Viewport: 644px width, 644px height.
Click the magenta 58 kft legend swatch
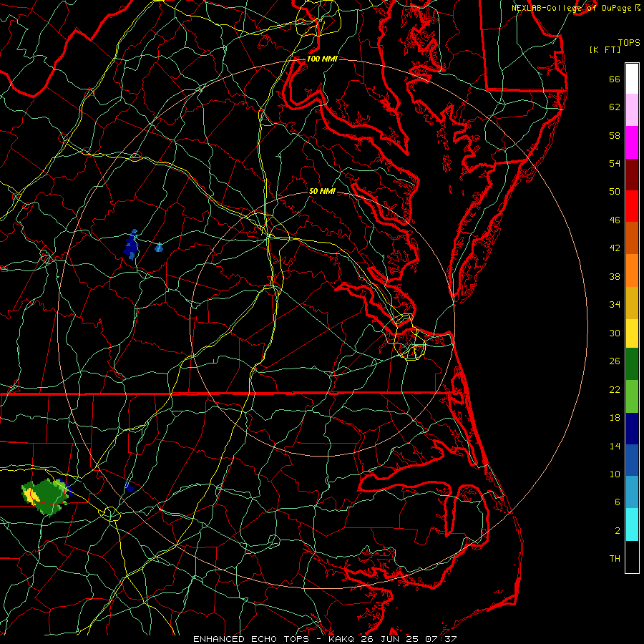[x=632, y=142]
